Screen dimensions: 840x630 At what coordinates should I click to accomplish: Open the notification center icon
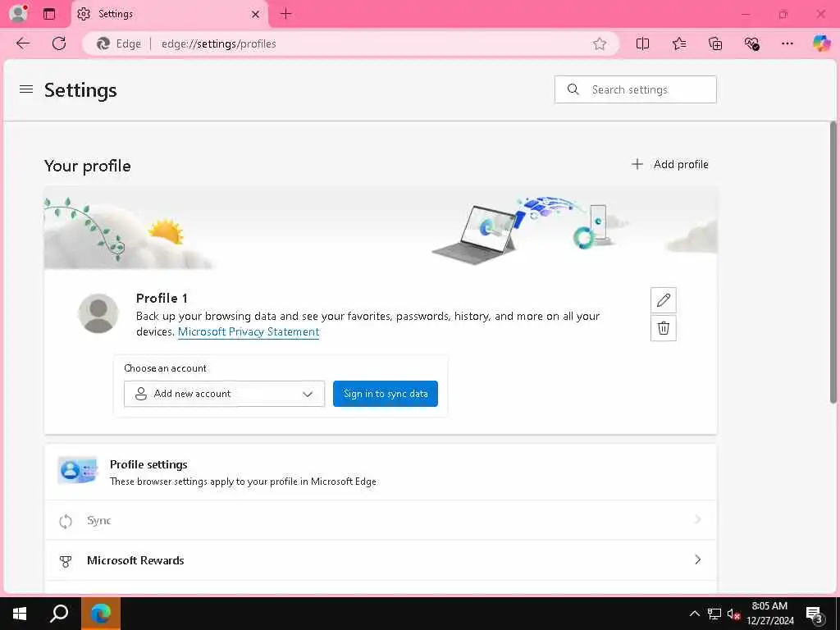pos(815,614)
